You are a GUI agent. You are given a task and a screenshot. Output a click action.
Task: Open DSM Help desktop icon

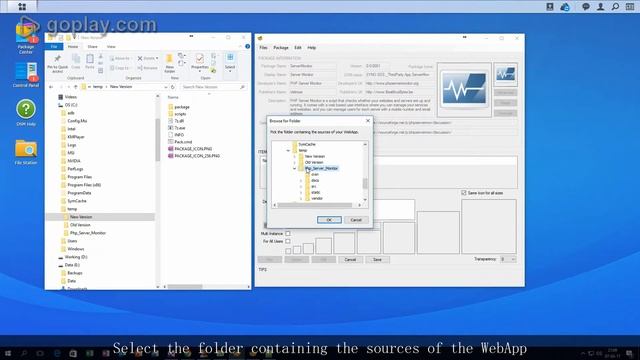pos(26,113)
